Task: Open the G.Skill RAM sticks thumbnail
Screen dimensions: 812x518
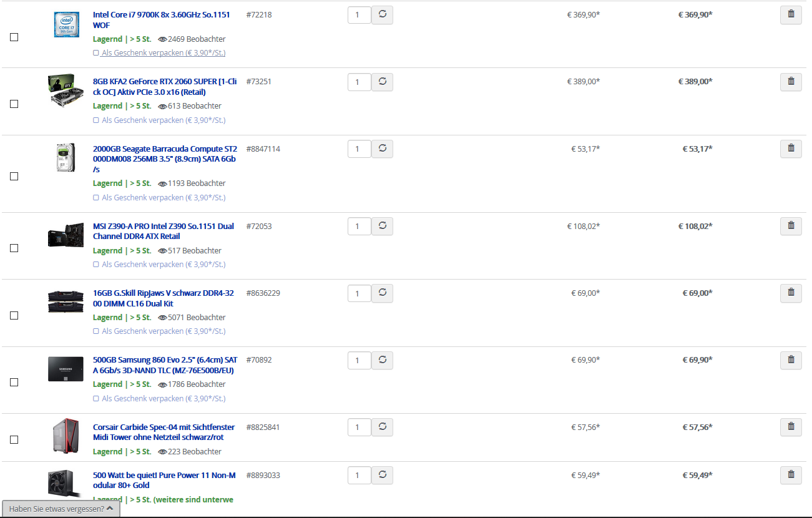Action: click(x=66, y=300)
